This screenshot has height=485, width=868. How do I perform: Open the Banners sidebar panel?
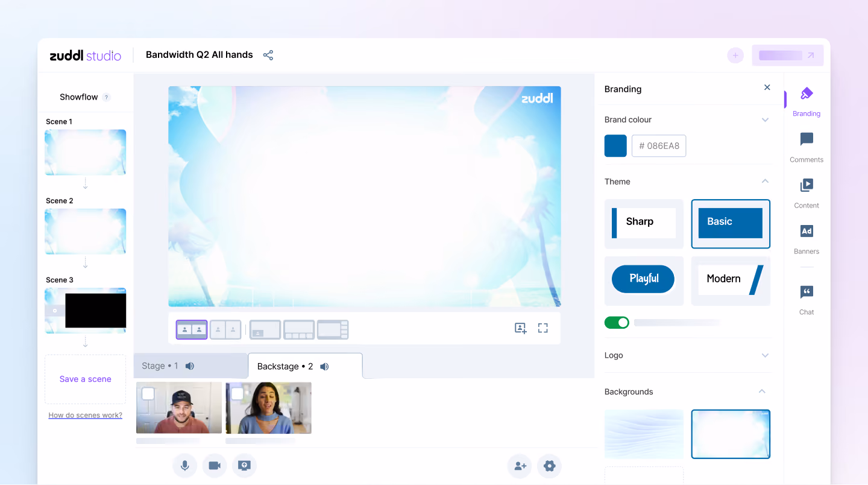pos(807,238)
